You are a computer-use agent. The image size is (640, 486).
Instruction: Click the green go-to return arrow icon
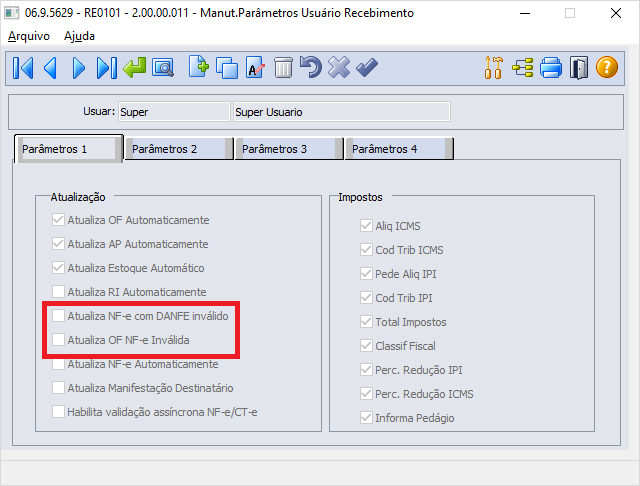pyautogui.click(x=134, y=68)
